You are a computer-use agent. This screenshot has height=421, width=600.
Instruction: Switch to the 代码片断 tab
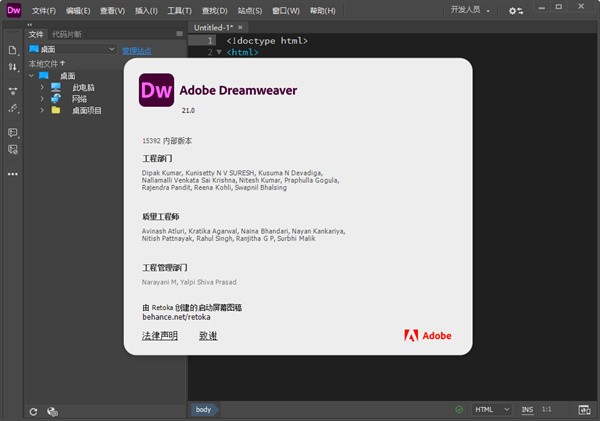(69, 34)
